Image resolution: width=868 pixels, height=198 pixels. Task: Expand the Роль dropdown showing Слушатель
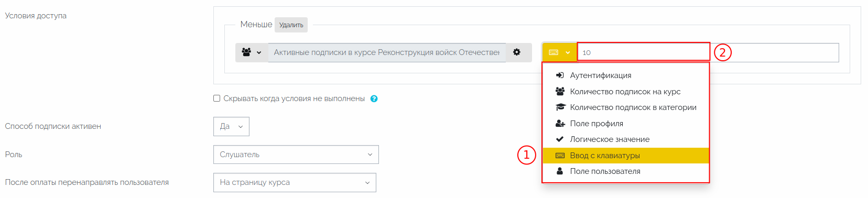(x=296, y=155)
